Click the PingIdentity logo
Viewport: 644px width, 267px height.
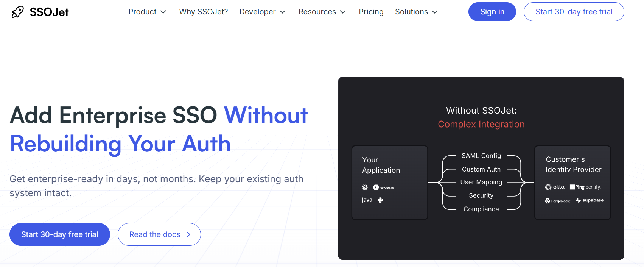(x=585, y=187)
